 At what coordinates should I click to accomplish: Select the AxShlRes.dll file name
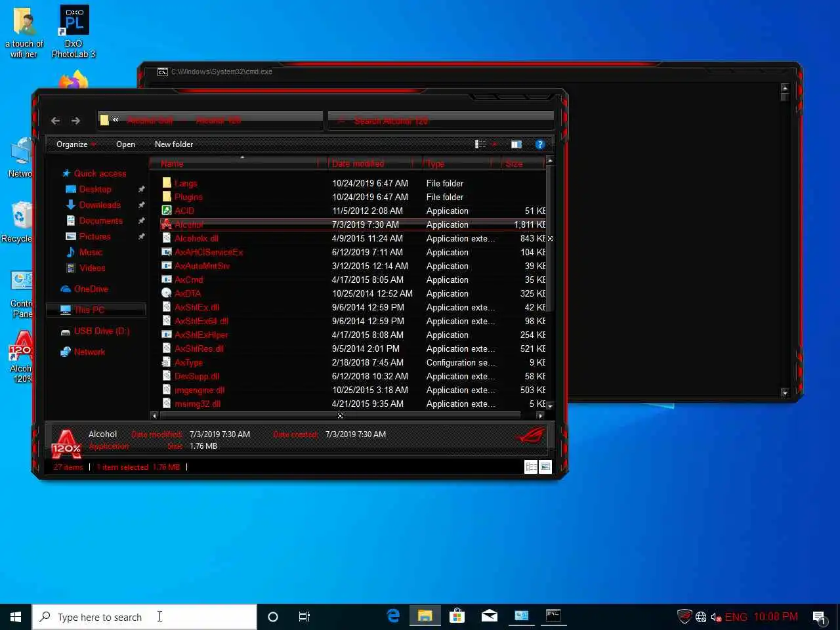pyautogui.click(x=199, y=348)
